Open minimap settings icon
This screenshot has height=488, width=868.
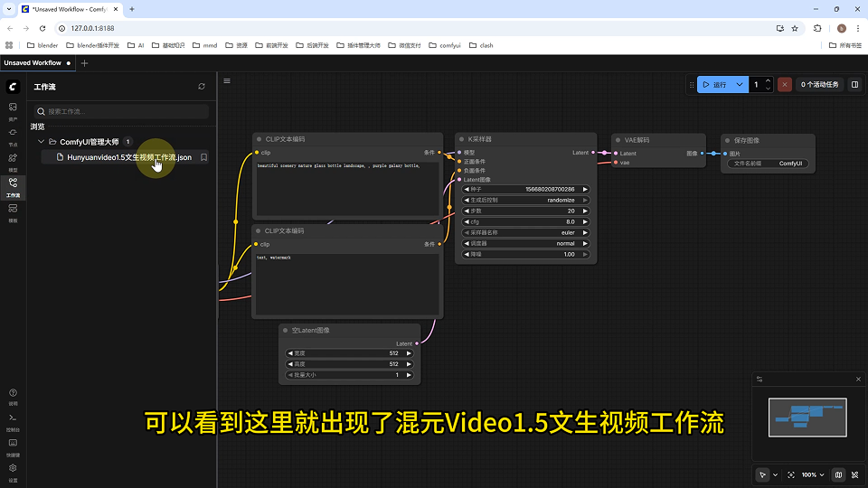pyautogui.click(x=759, y=379)
